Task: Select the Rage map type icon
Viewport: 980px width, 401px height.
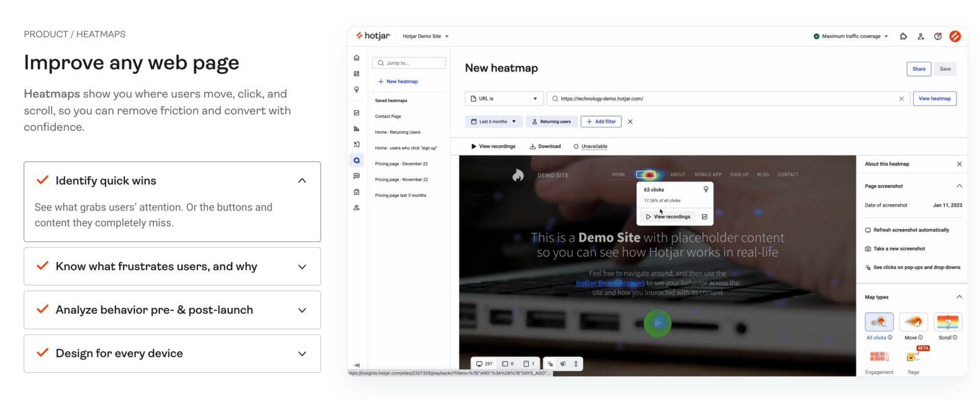Action: [x=913, y=357]
